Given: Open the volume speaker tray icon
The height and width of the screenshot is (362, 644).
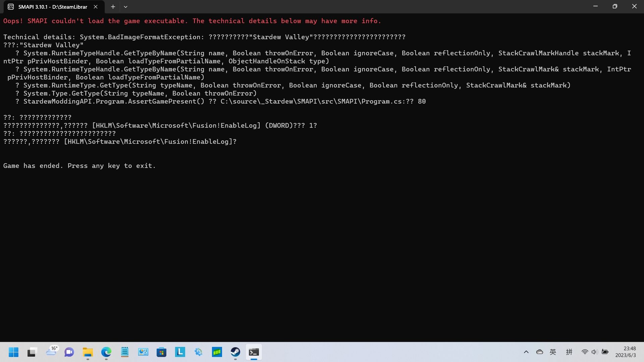Looking at the screenshot, I should [595, 352].
